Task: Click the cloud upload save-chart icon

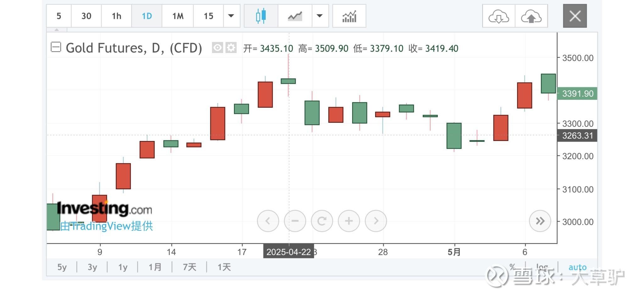Action: click(x=531, y=16)
